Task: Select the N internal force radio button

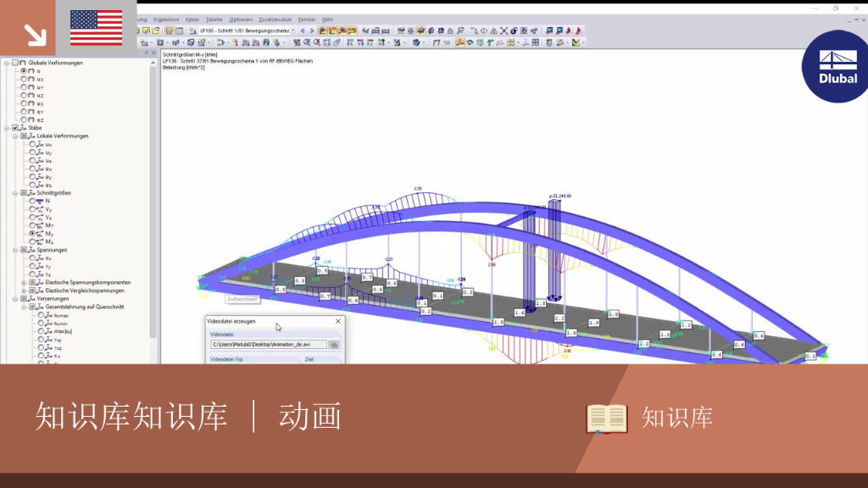Action: tap(32, 201)
